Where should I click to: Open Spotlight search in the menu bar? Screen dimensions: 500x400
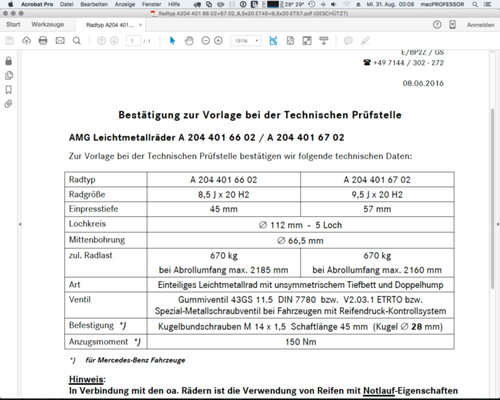click(475, 4)
